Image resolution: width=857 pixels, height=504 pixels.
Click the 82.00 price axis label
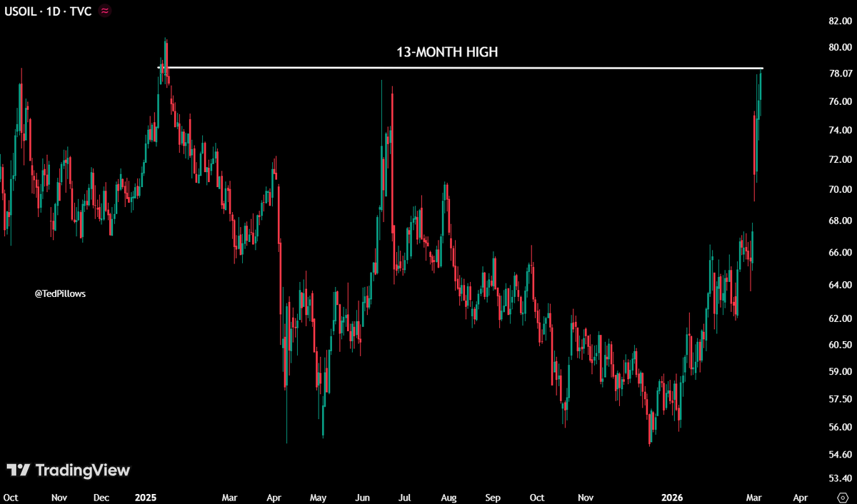[840, 21]
